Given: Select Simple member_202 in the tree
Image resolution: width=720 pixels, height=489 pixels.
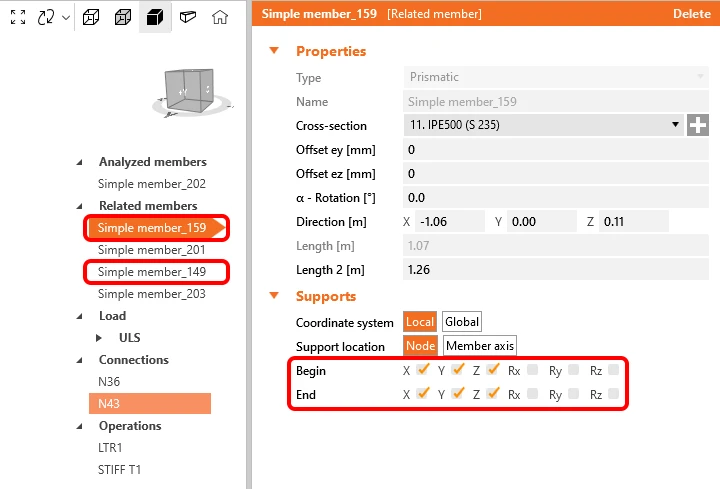Looking at the screenshot, I should point(152,184).
